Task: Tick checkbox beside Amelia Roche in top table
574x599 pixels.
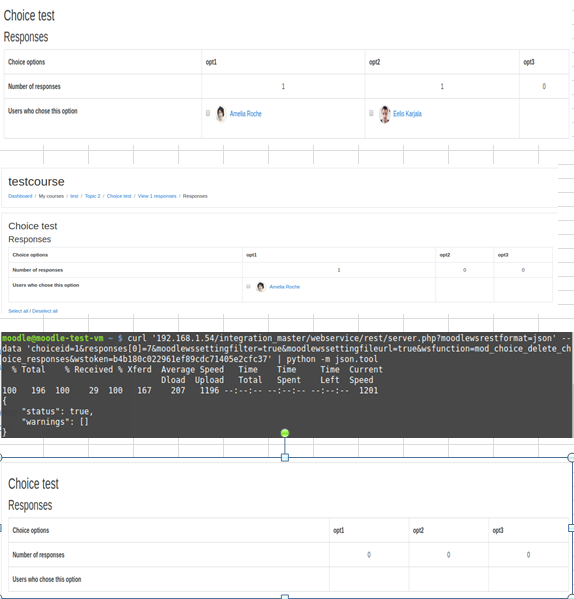Action: [x=208, y=113]
